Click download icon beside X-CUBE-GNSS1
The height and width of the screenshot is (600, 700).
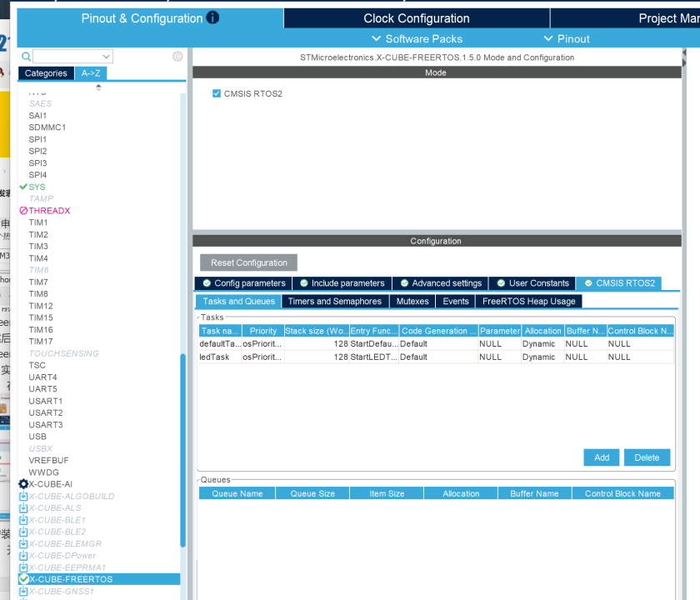23,591
